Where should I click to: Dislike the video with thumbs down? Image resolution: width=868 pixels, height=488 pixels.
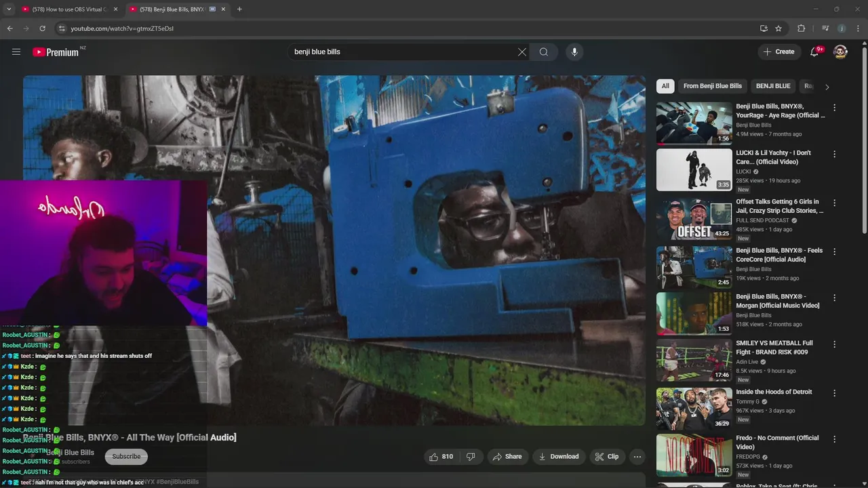[x=471, y=457]
